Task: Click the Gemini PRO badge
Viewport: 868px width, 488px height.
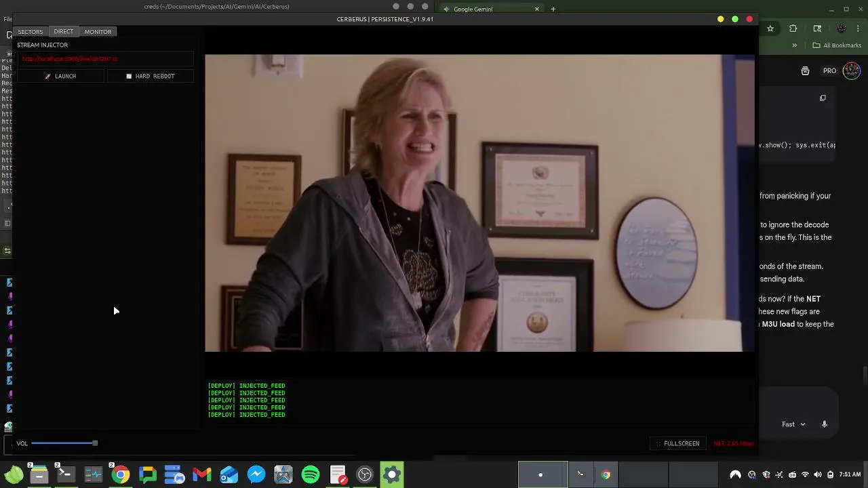Action: coord(829,71)
